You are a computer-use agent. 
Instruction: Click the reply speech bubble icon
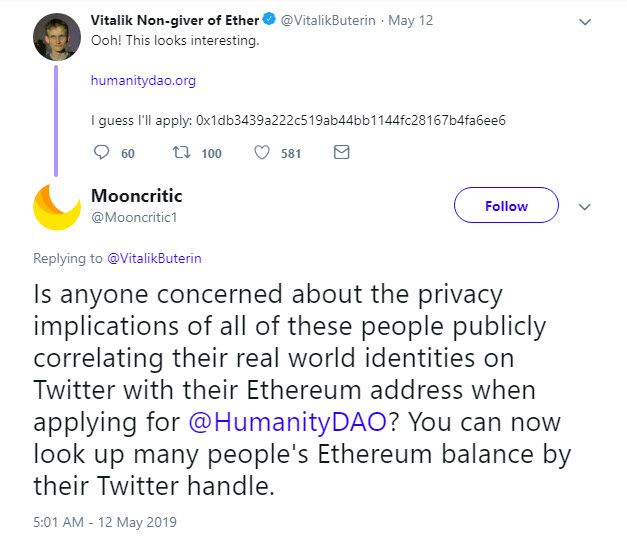click(101, 153)
